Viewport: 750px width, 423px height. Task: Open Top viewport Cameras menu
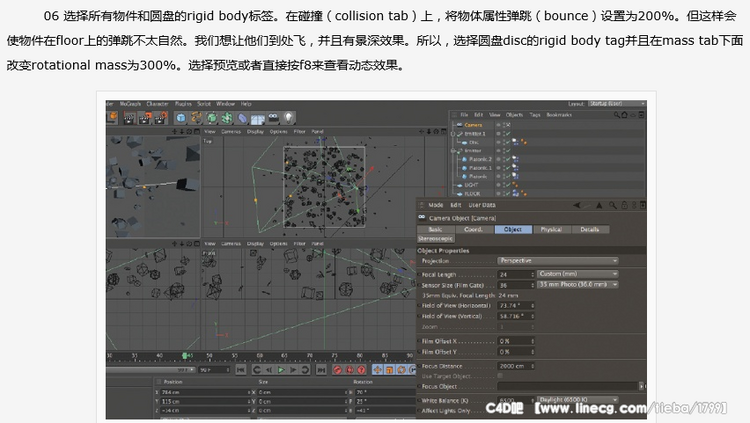[231, 132]
